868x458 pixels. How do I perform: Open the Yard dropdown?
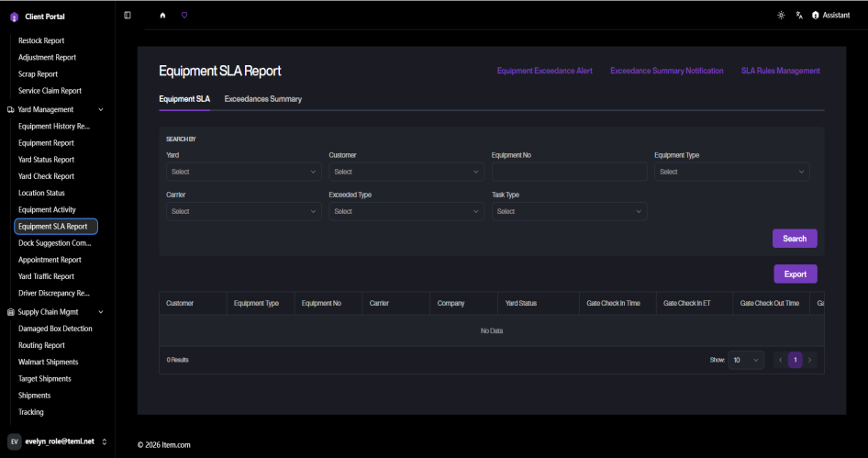click(243, 172)
